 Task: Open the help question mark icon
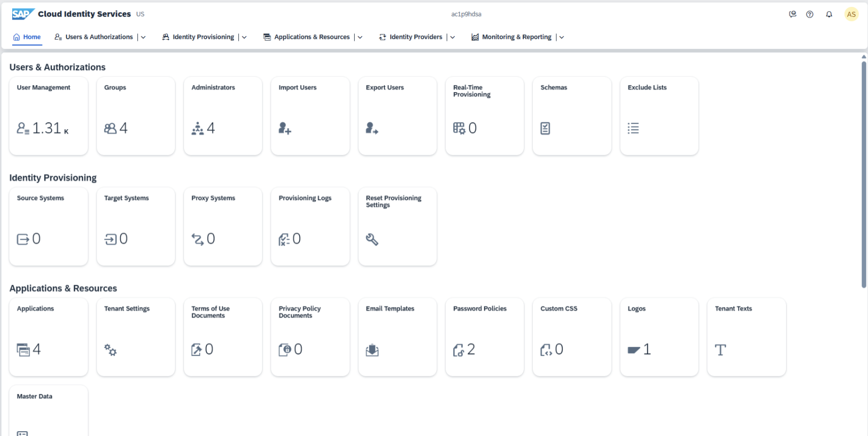pyautogui.click(x=809, y=14)
